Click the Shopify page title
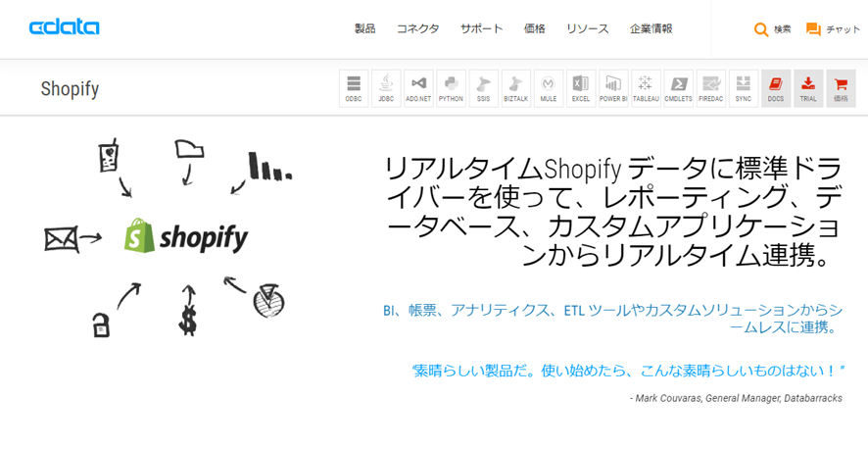Image resolution: width=868 pixels, height=449 pixels. coord(70,88)
